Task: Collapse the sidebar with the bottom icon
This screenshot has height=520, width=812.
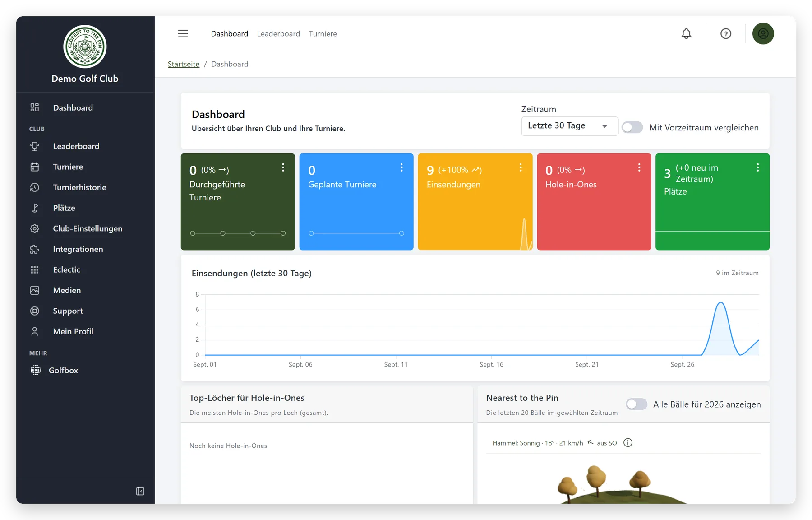Action: point(140,491)
